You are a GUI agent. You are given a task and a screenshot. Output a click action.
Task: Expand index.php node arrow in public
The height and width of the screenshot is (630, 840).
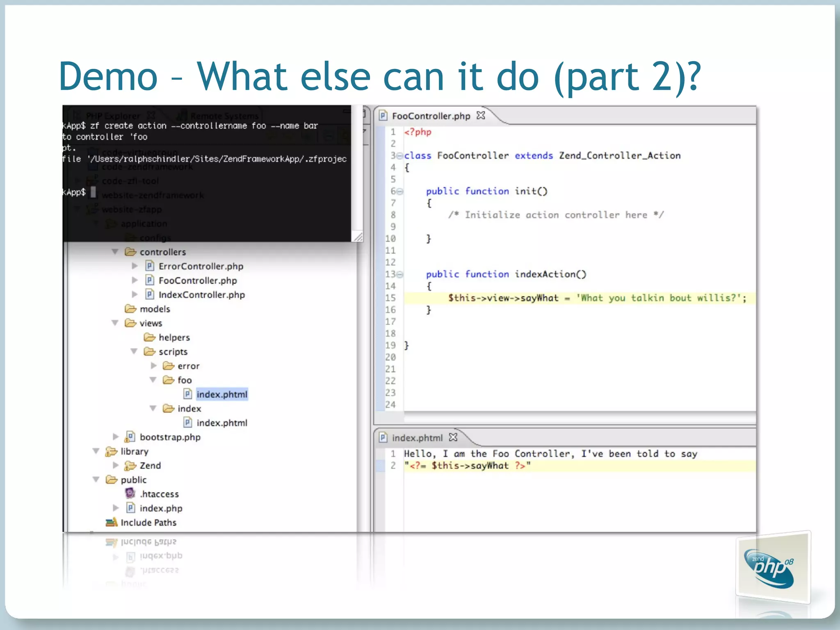(116, 508)
